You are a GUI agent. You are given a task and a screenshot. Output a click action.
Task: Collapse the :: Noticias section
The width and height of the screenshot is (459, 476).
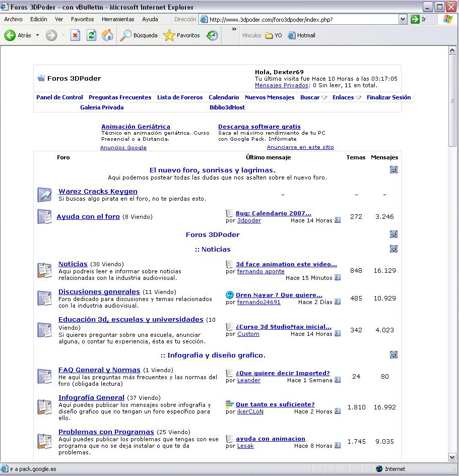(394, 249)
